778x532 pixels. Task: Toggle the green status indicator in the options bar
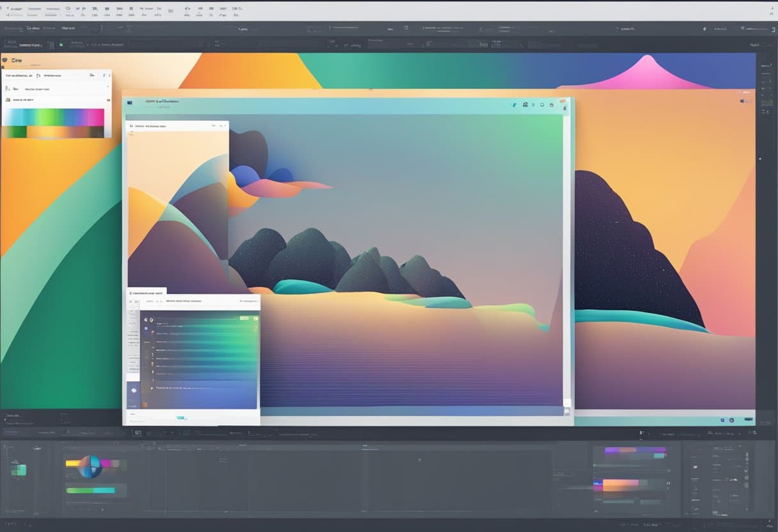coord(61,43)
